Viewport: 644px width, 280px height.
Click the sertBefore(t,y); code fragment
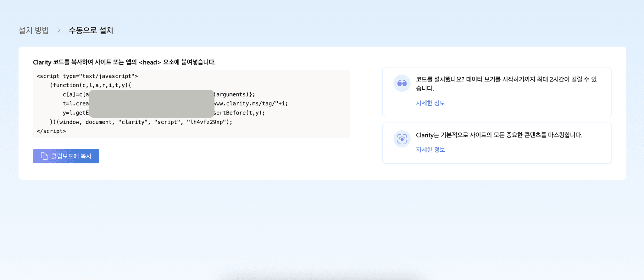(239, 113)
